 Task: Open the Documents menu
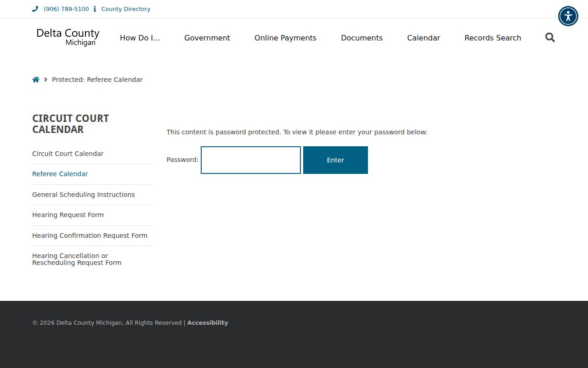pos(362,38)
